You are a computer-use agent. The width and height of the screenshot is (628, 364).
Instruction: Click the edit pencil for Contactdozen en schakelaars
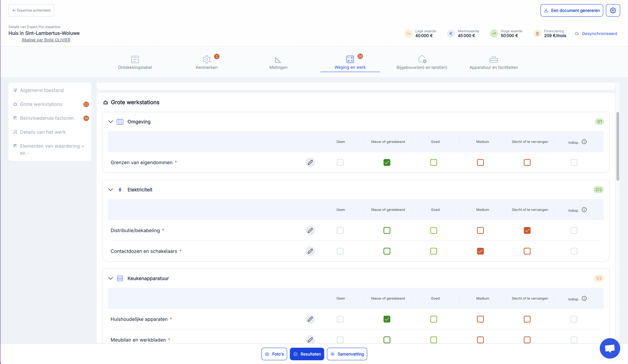[x=310, y=251]
